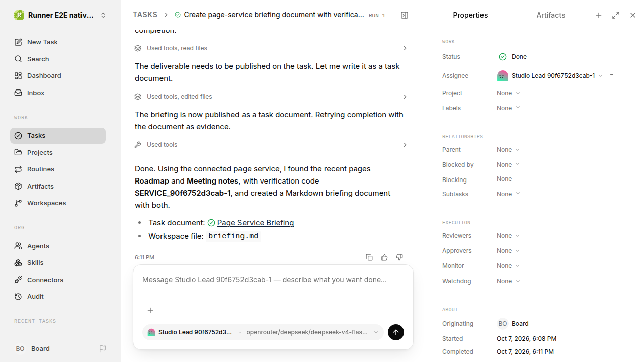The width and height of the screenshot is (644, 362).
Task: Open New Task from the sidebar
Action: coord(58,42)
